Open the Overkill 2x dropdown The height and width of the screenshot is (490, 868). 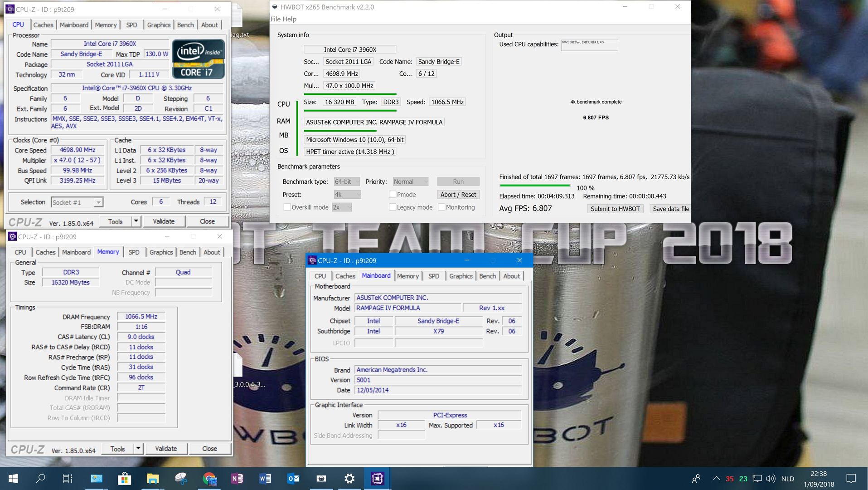pyautogui.click(x=342, y=207)
